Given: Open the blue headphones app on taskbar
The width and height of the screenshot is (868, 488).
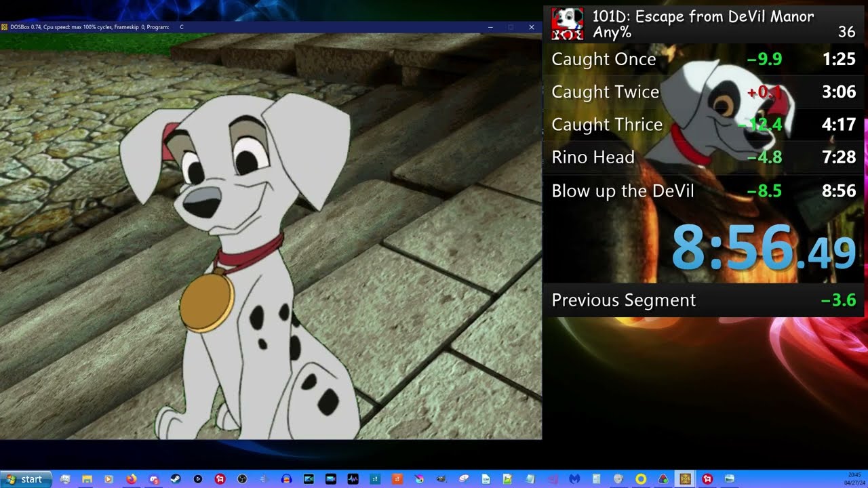Looking at the screenshot, I should tap(286, 479).
